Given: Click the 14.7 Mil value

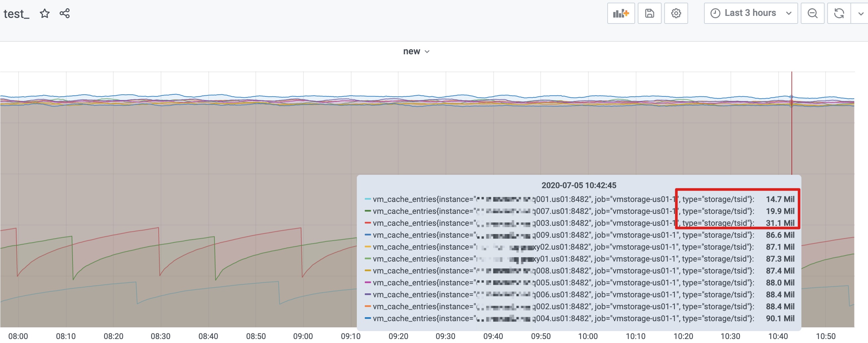Looking at the screenshot, I should 780,199.
